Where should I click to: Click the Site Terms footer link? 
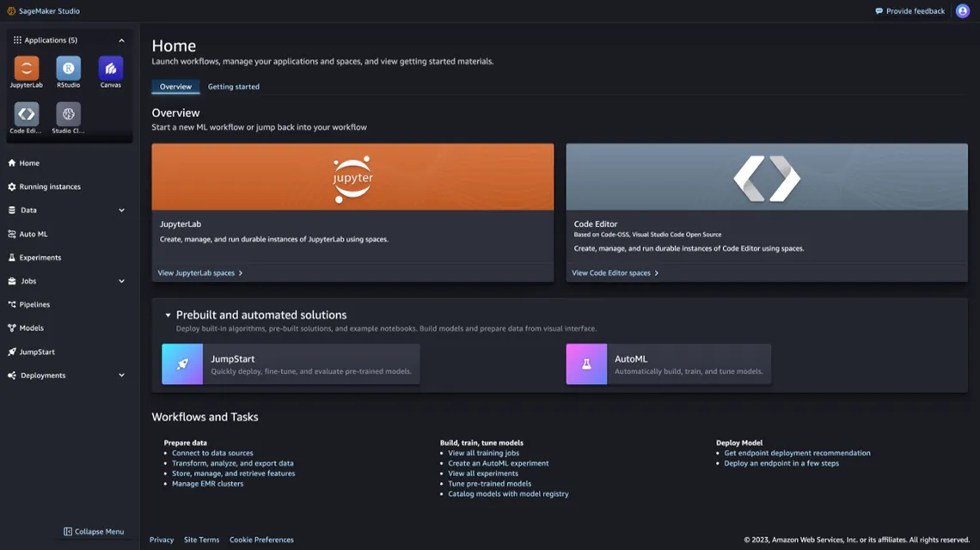201,540
